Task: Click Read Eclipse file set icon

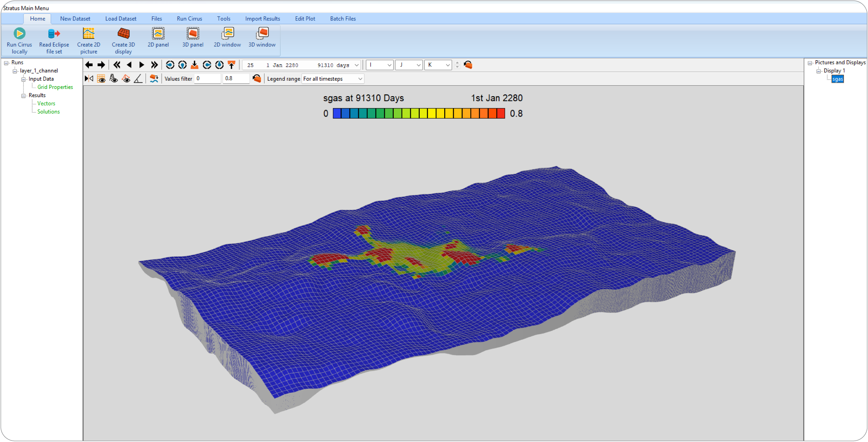Action: tap(54, 34)
